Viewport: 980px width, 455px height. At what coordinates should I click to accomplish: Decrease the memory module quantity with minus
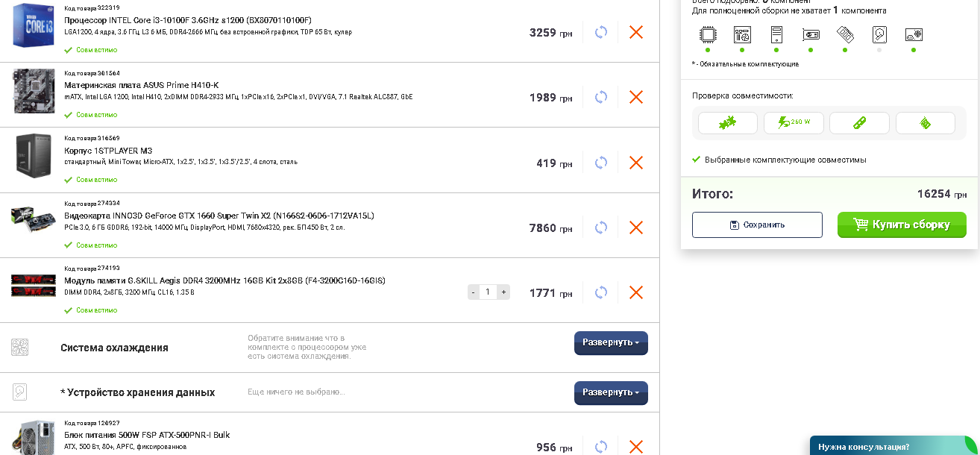[x=473, y=292]
